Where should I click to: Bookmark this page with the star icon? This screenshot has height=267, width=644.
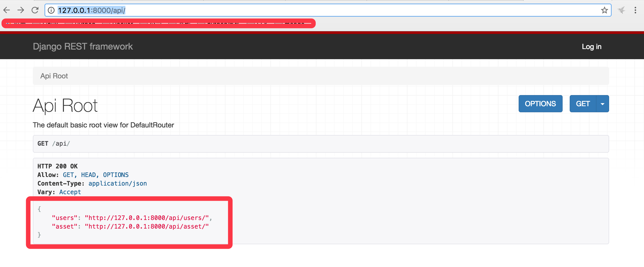point(604,10)
